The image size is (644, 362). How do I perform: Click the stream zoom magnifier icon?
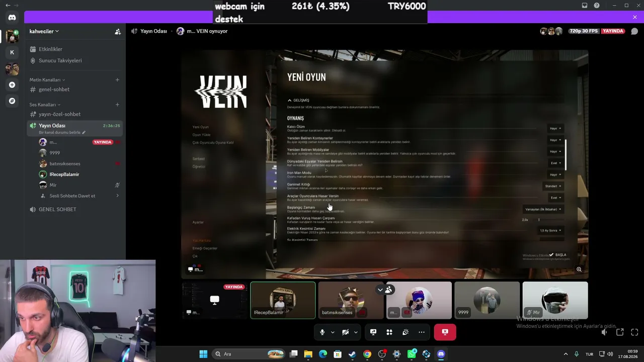pos(579,269)
